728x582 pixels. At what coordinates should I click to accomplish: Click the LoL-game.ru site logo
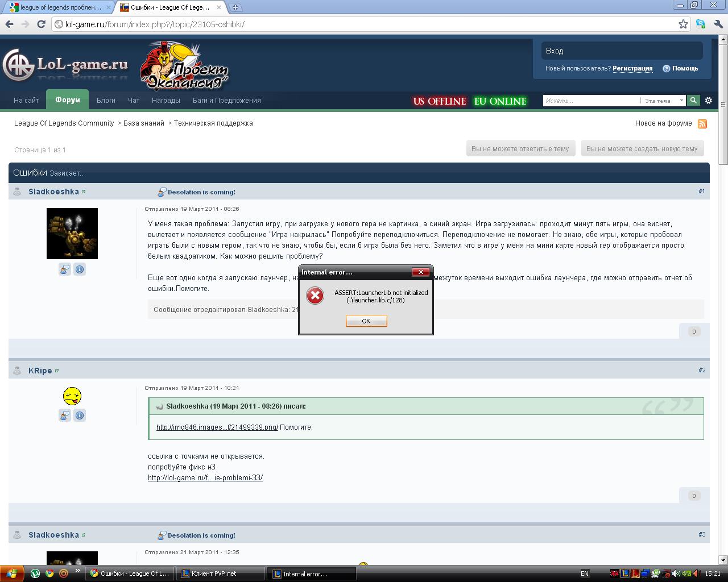[x=65, y=64]
